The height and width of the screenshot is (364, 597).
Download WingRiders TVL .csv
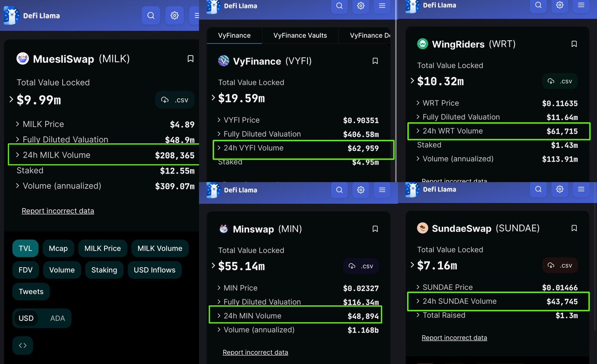pyautogui.click(x=560, y=81)
